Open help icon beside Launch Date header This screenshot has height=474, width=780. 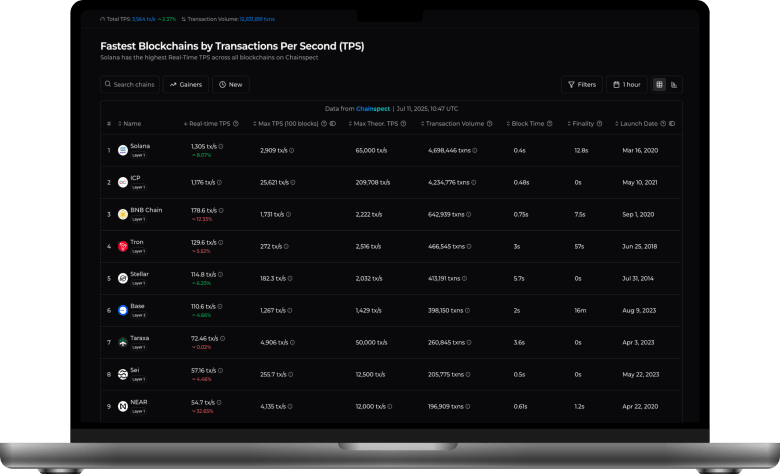click(663, 124)
